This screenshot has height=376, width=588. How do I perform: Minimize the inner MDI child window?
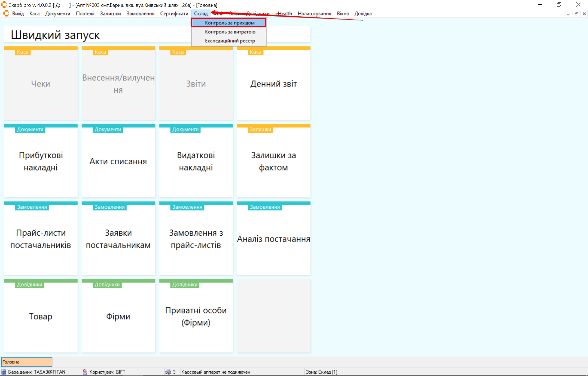pos(568,14)
